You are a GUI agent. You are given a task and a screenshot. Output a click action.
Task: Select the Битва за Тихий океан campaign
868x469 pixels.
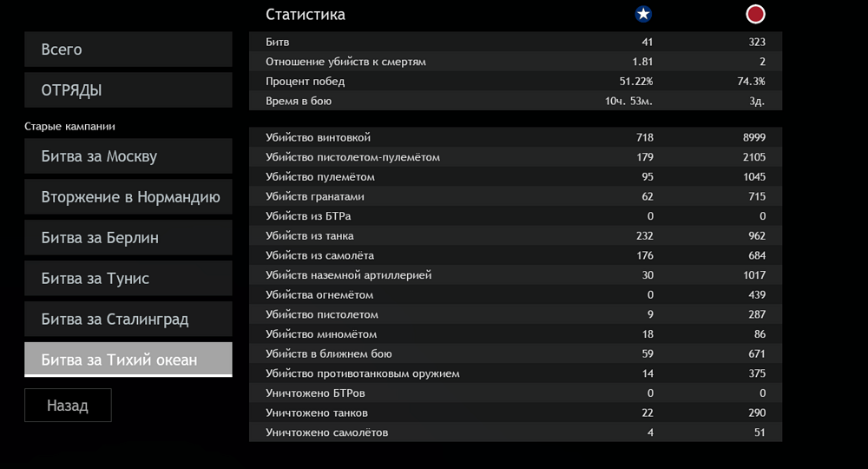[128, 360]
